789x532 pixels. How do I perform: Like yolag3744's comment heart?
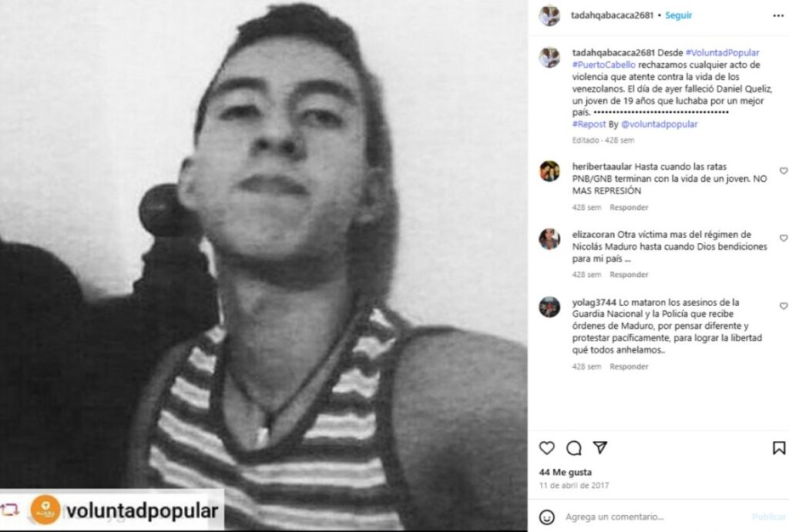tap(784, 306)
